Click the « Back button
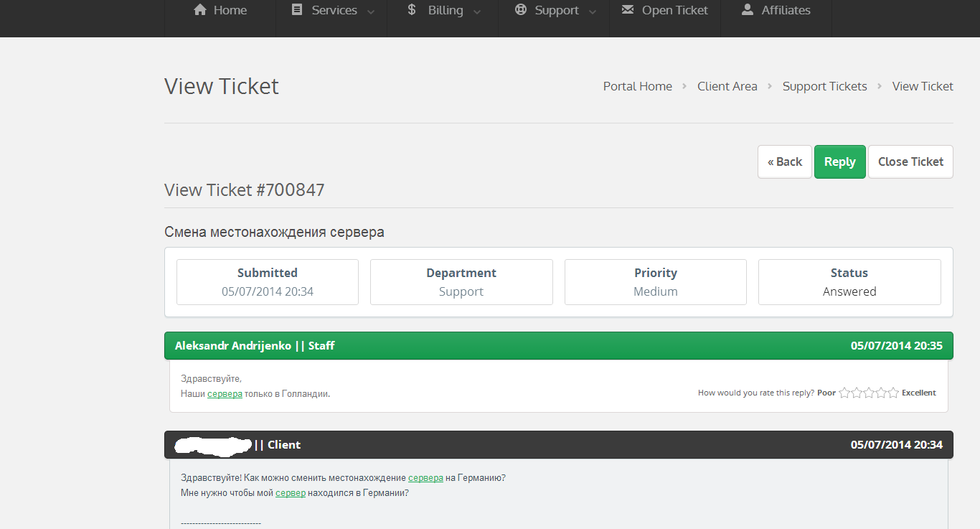The image size is (980, 529). click(785, 161)
